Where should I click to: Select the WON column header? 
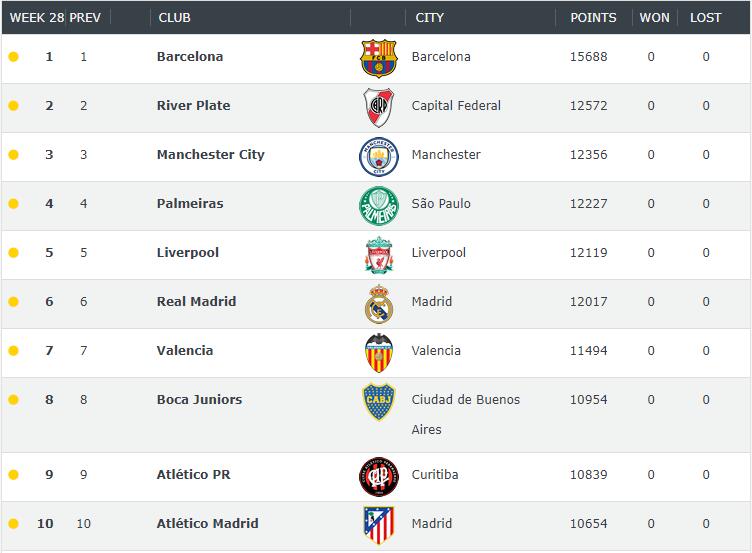pos(654,18)
